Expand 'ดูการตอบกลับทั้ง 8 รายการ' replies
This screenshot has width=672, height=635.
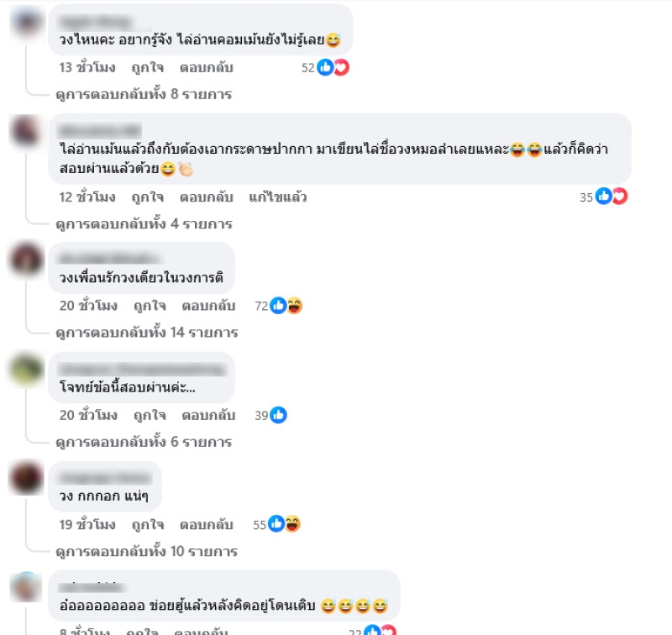pos(144,94)
